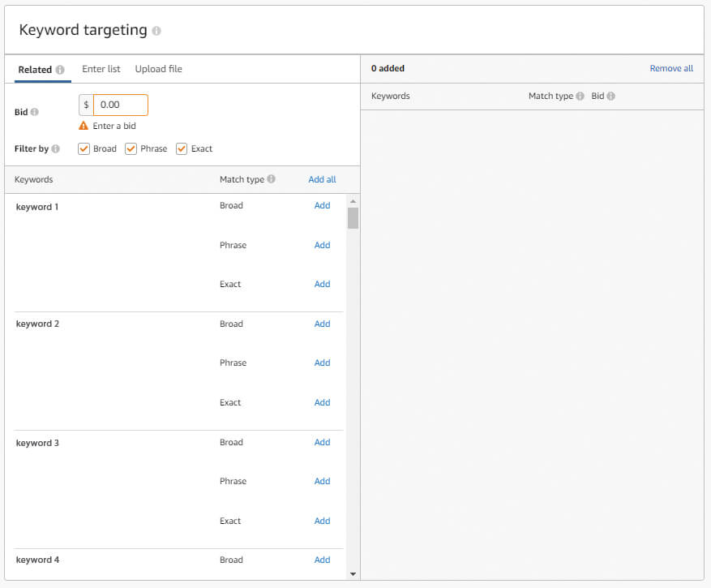The height and width of the screenshot is (588, 711).
Task: Add keyword 1 with Exact match
Action: pyautogui.click(x=323, y=284)
